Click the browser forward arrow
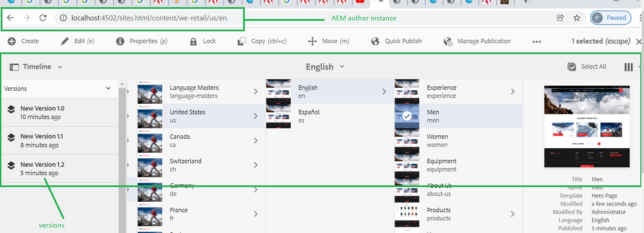This screenshot has height=233, width=644. tap(27, 18)
